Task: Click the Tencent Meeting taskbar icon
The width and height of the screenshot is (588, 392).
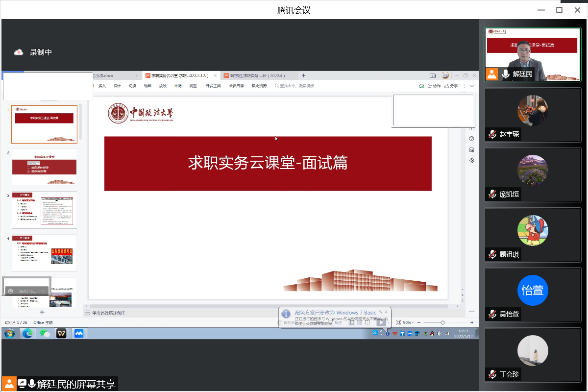Action: [x=79, y=334]
